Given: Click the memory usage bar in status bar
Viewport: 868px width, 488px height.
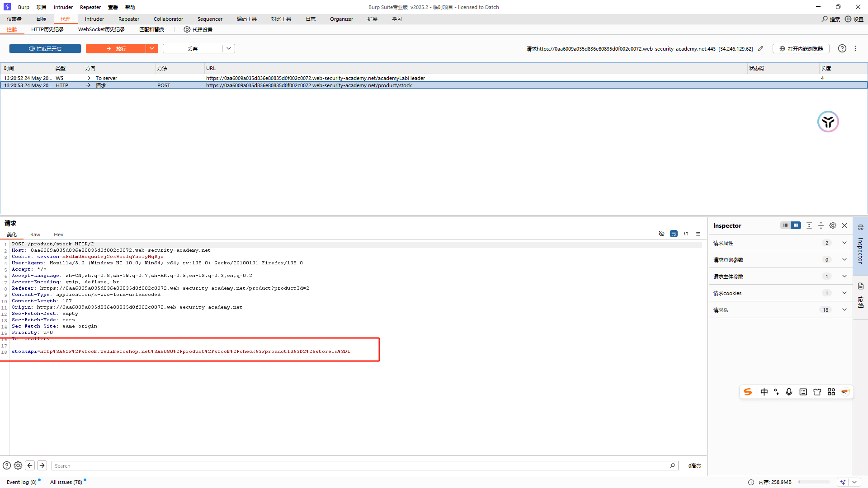Looking at the screenshot, I should pyautogui.click(x=814, y=482).
